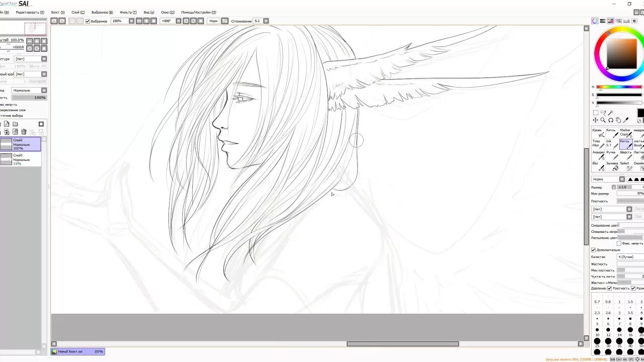Screen dimensions: 644x362
Task: Choose the Tinta Pilot brush
Action: (598, 144)
